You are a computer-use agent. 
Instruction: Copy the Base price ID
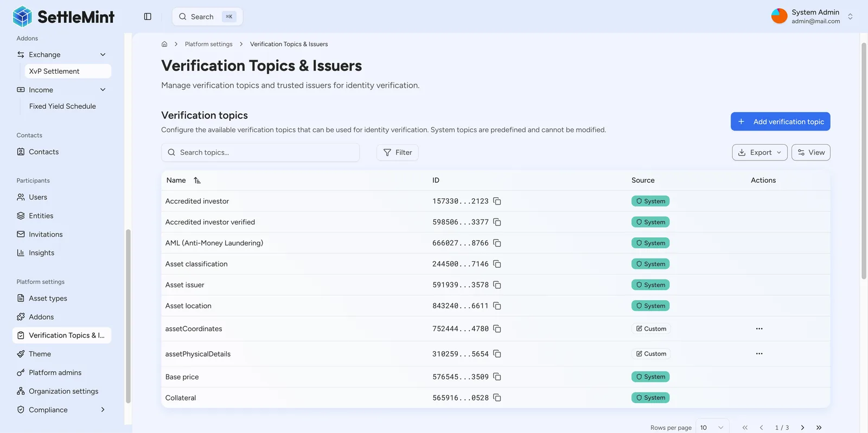pyautogui.click(x=497, y=377)
